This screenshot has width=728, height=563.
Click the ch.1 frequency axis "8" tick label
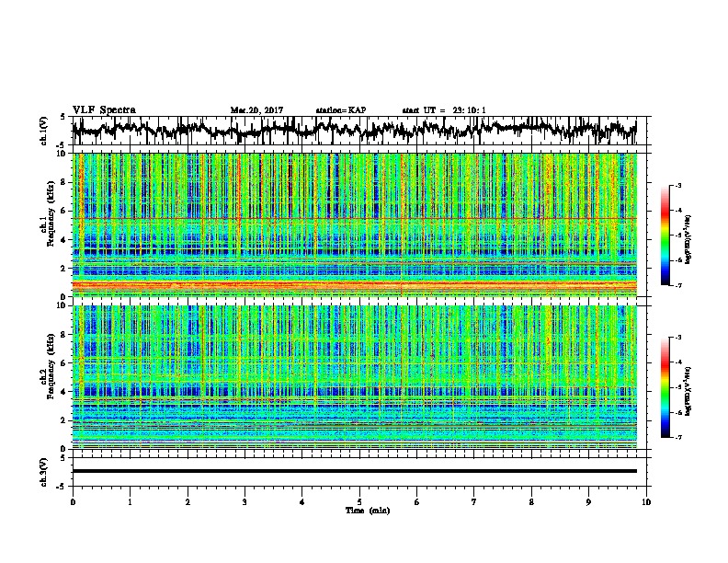pyautogui.click(x=63, y=182)
